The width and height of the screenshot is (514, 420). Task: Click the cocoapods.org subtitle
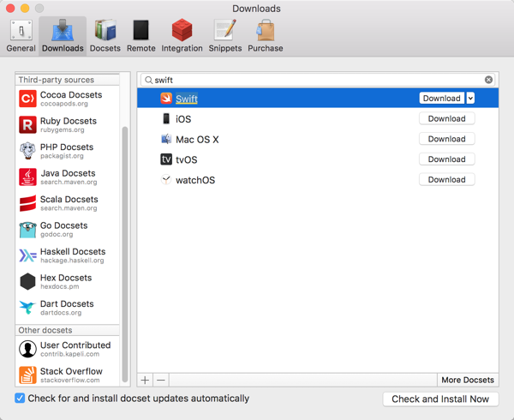[x=64, y=104]
